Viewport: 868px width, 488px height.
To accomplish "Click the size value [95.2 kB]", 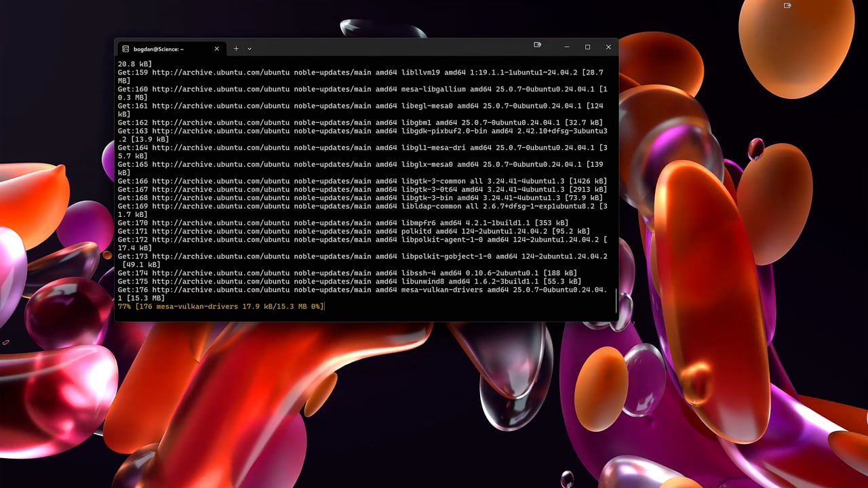I will [x=571, y=231].
